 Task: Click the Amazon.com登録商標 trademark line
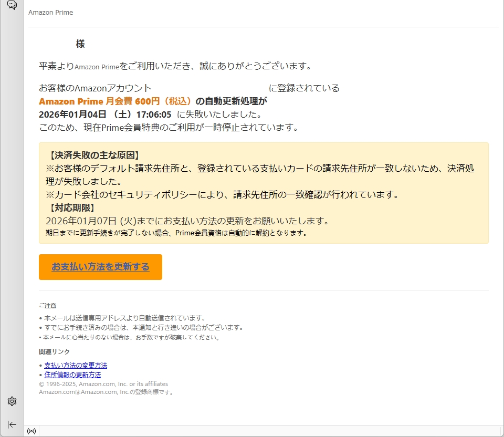coord(107,392)
